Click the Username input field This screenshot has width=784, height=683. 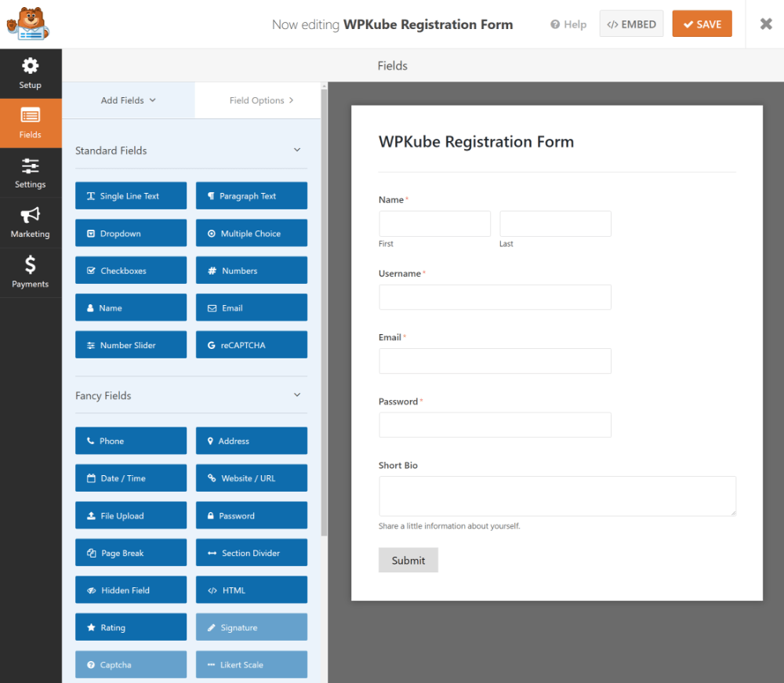(x=495, y=297)
